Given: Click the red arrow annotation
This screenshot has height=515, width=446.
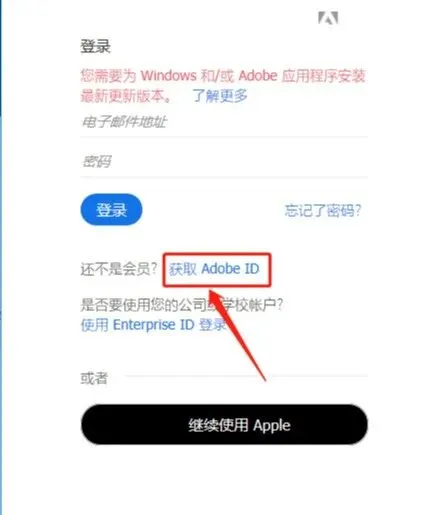Looking at the screenshot, I should point(237,335).
